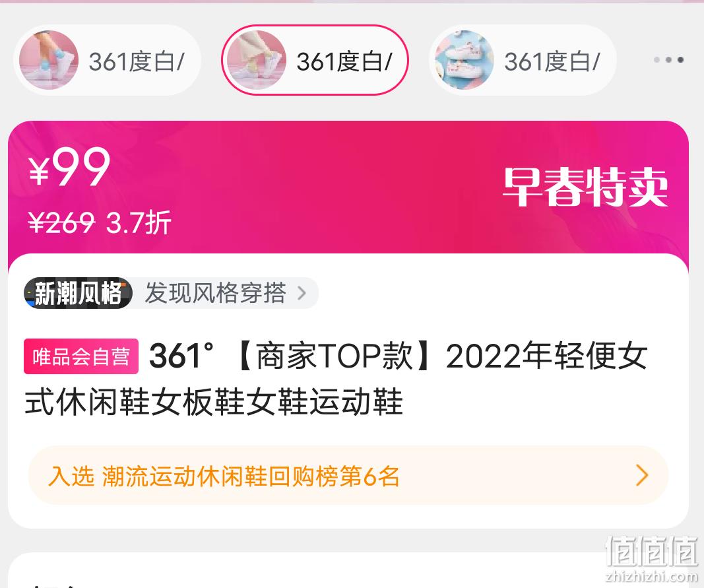704x588 pixels.
Task: Tap the 新潮风格 style badge
Action: tap(78, 293)
